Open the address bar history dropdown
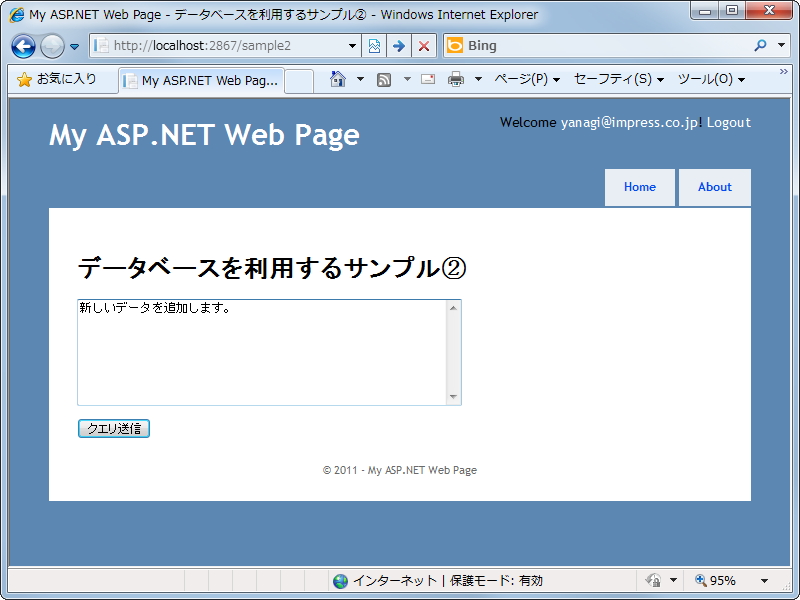 pos(352,45)
